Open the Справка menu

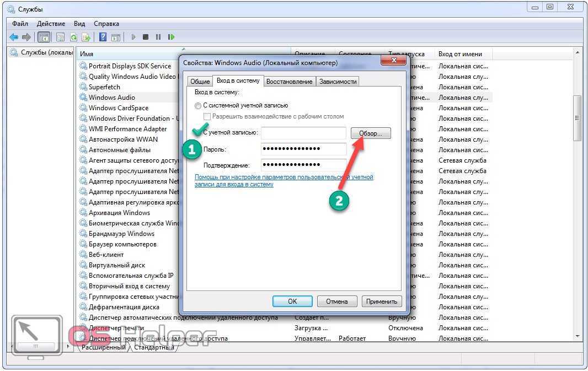tap(106, 24)
